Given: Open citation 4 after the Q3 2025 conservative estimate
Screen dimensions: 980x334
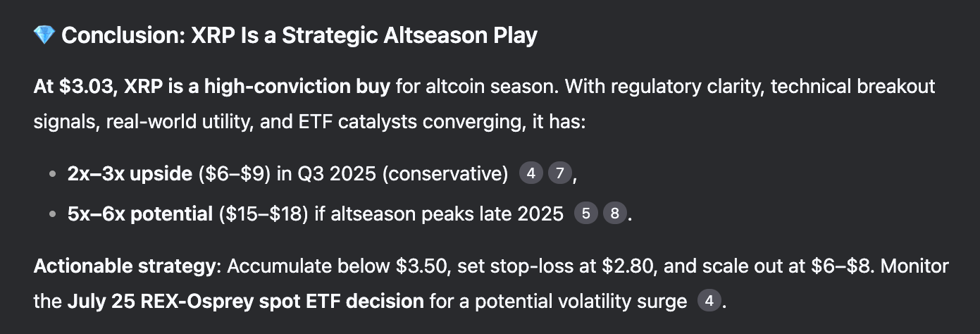Looking at the screenshot, I should pyautogui.click(x=531, y=173).
